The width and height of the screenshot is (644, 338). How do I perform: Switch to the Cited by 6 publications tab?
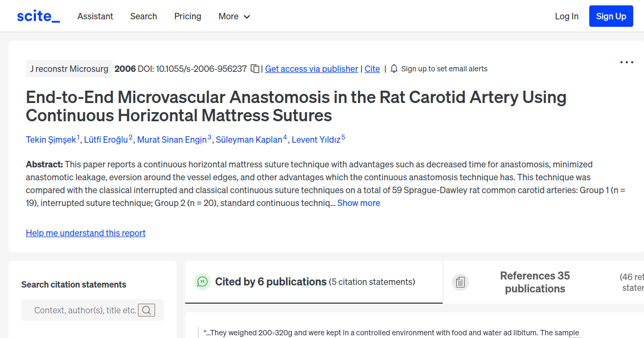point(271,281)
